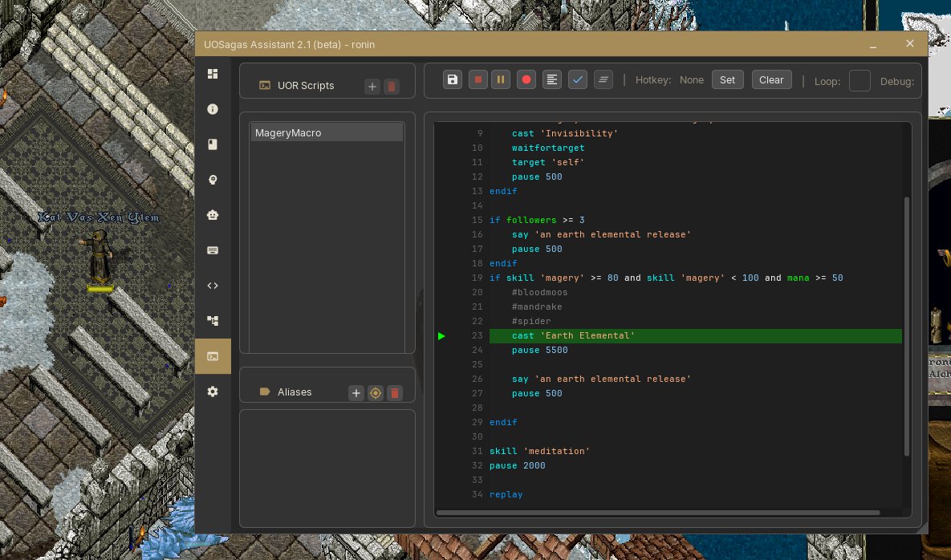Delete the selected alias
Image resolution: width=951 pixels, height=560 pixels.
pos(395,393)
